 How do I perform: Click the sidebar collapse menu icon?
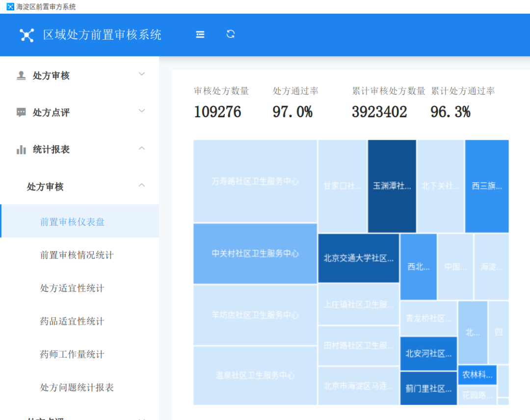(x=200, y=34)
